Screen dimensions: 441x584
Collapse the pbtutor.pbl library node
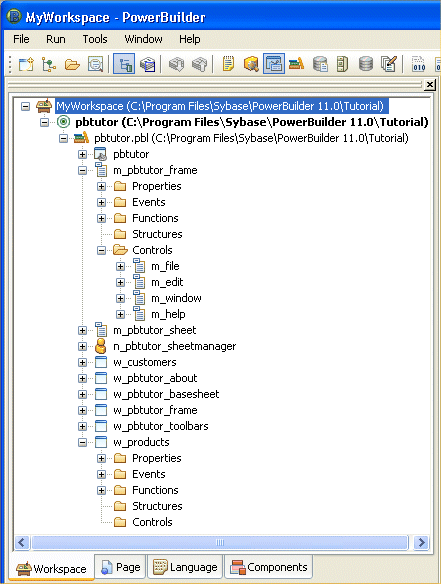tap(63, 138)
